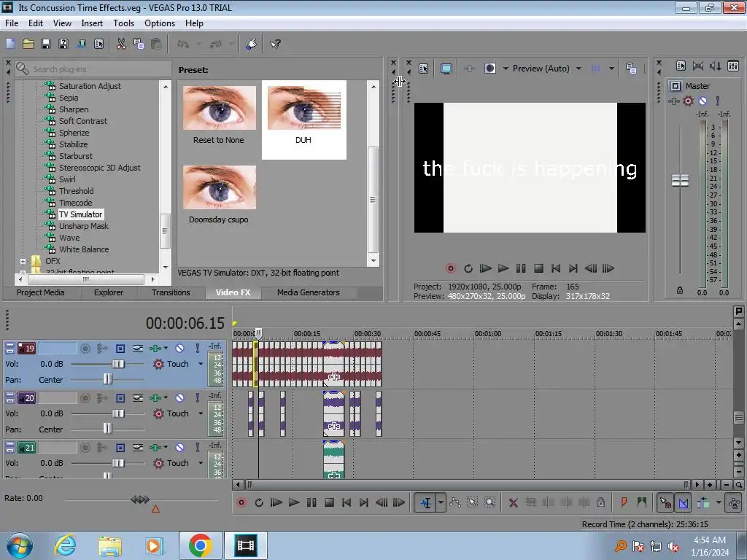
Task: Click the Split Screen View icon
Action: coord(489,69)
